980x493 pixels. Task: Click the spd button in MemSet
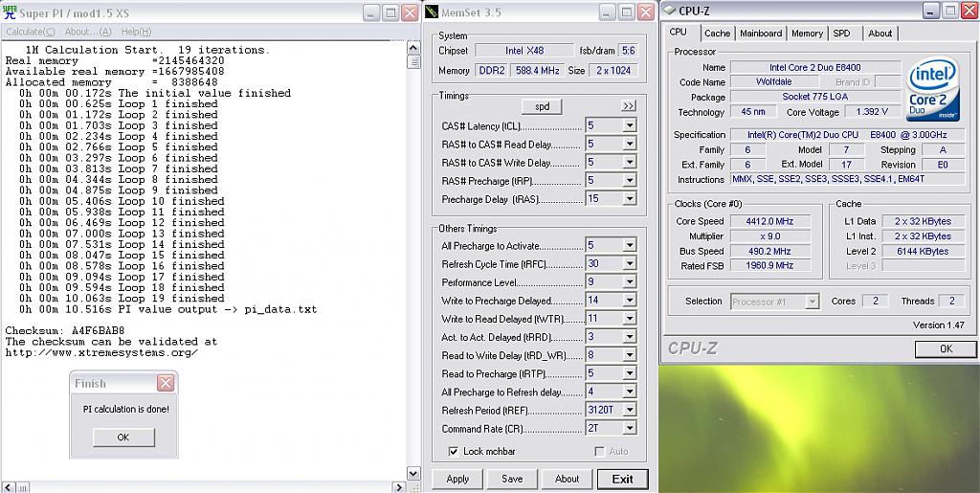[x=542, y=106]
